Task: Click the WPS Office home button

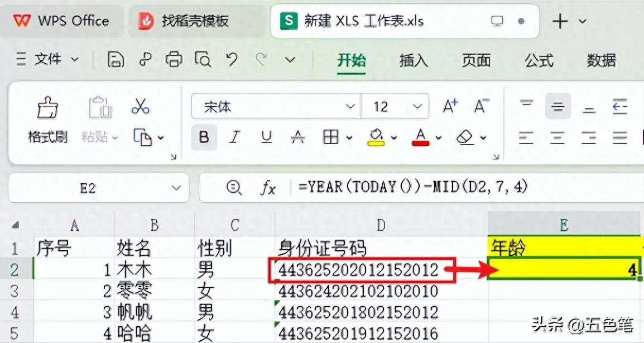Action: (61, 21)
